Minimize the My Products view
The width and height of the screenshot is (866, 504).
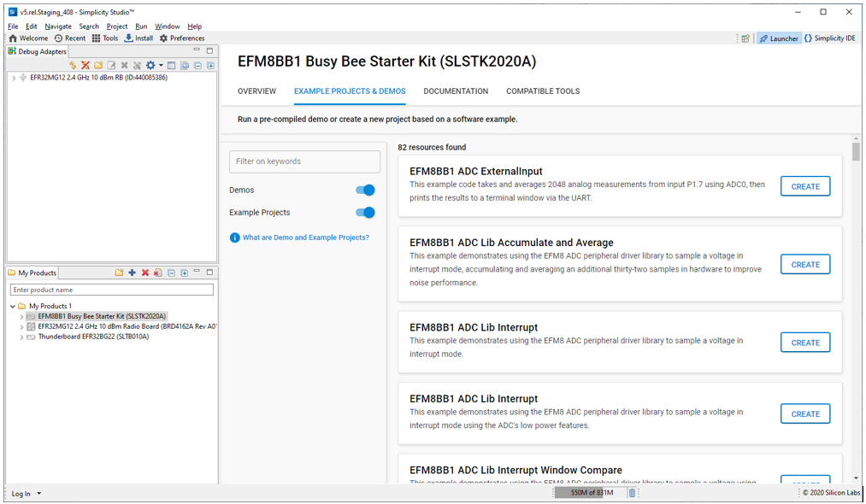click(197, 272)
